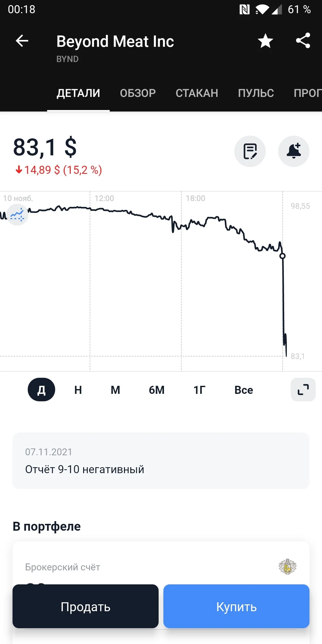This screenshot has width=322, height=644.
Task: Open the ПУЛЬС tab
Action: [256, 93]
